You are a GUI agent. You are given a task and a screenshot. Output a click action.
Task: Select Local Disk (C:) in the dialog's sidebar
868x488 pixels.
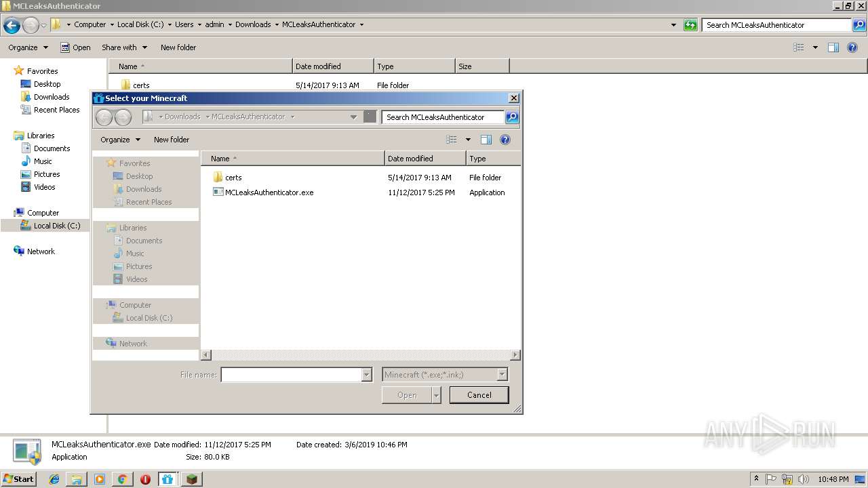coord(149,318)
